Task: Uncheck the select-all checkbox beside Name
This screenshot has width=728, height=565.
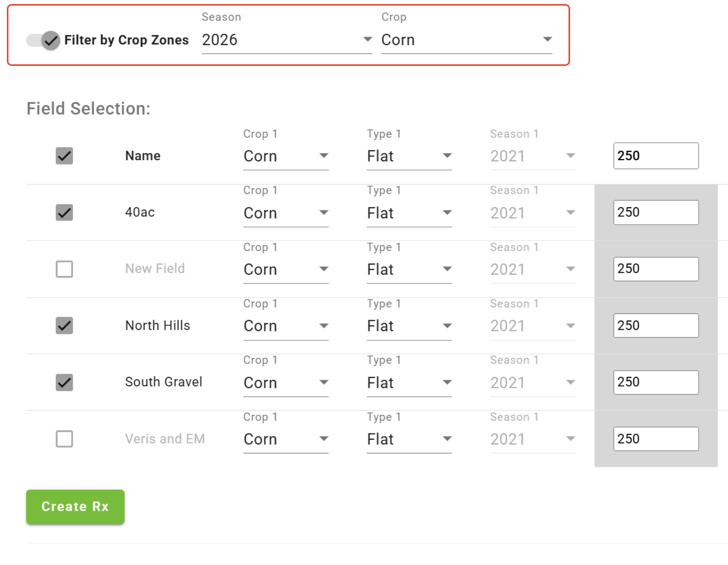Action: pyautogui.click(x=64, y=156)
